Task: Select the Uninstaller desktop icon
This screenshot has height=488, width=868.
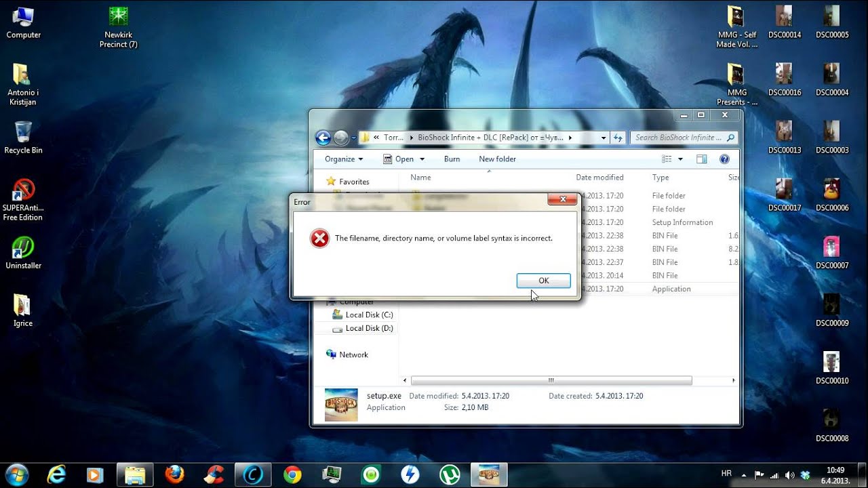Action: coord(24,253)
